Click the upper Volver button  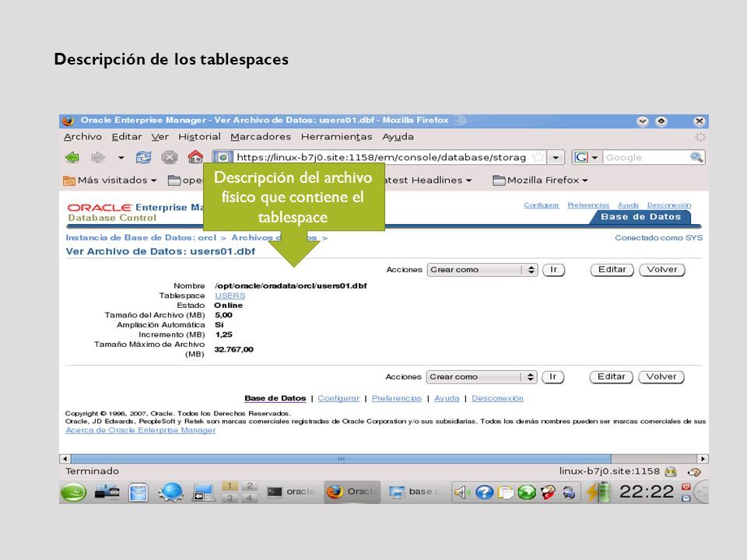661,270
